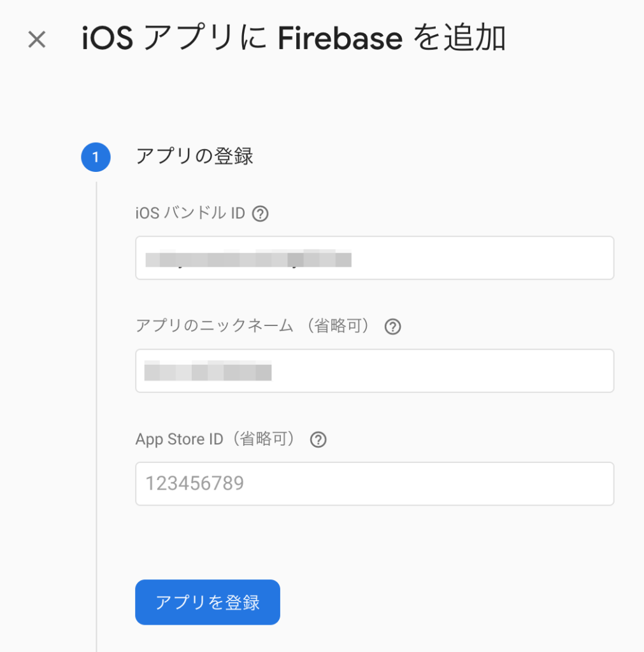Screen dimensions: 644x652
Task: Focus the アプリのニックネーム input field
Action: click(x=375, y=371)
